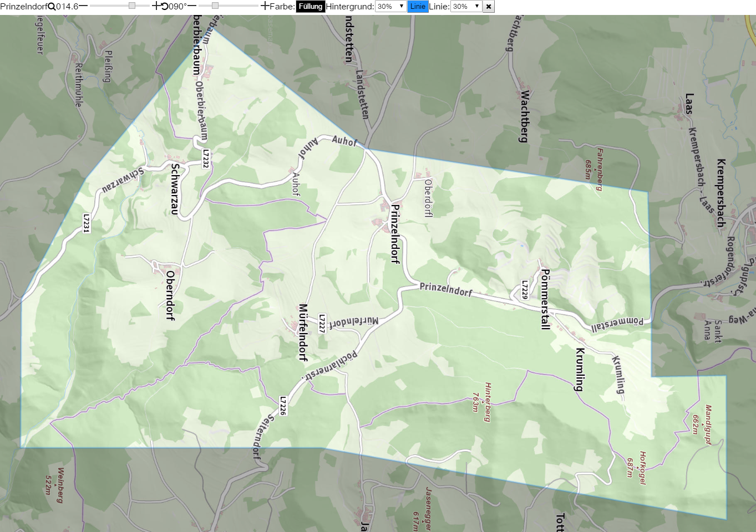The width and height of the screenshot is (756, 532).
Task: Decrease rotation with the minus icon
Action: coord(192,6)
